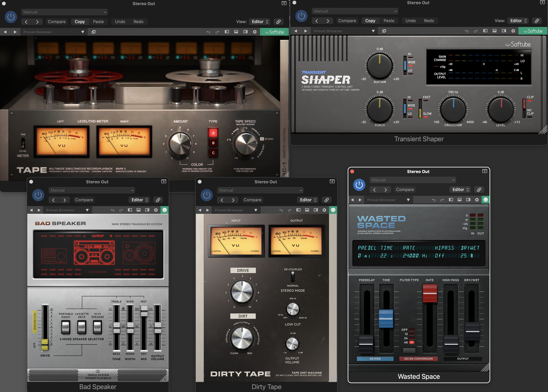This screenshot has height=392, width=548.
Task: Open Manual preset dropdown in Dirty Tape window
Action: coord(260,190)
